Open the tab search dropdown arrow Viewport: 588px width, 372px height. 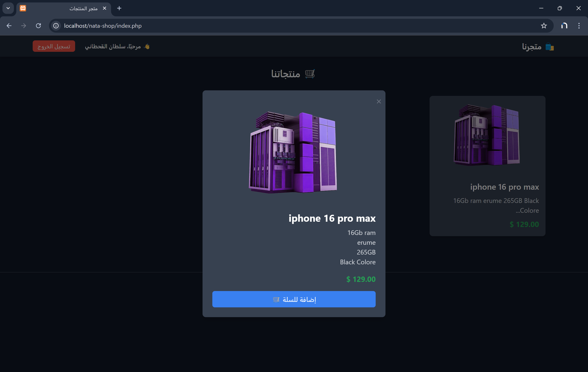8,8
